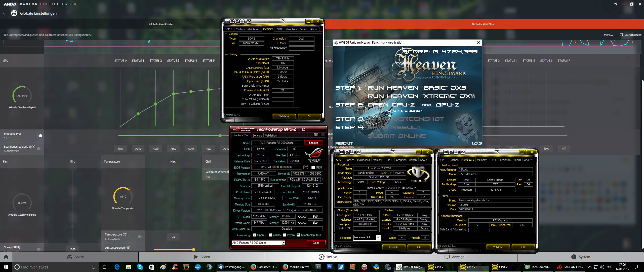Screen dimensions: 644x272
Task: Open GPU-Z hamburger menu icon
Action: click(x=323, y=135)
